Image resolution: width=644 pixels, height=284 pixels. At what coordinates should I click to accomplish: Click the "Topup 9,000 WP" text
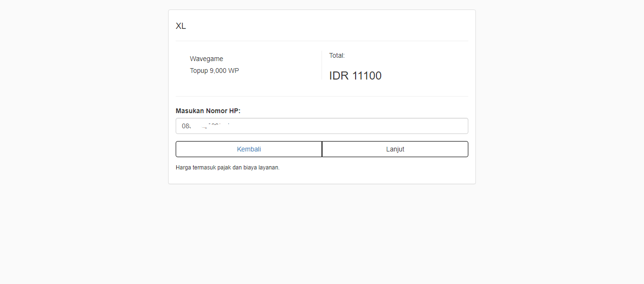[214, 71]
